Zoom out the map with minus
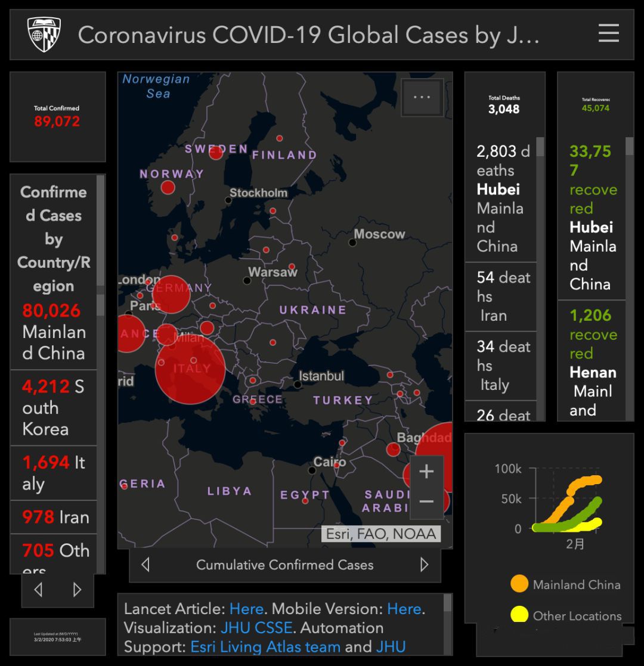Viewport: 644px width, 666px height. pyautogui.click(x=426, y=502)
